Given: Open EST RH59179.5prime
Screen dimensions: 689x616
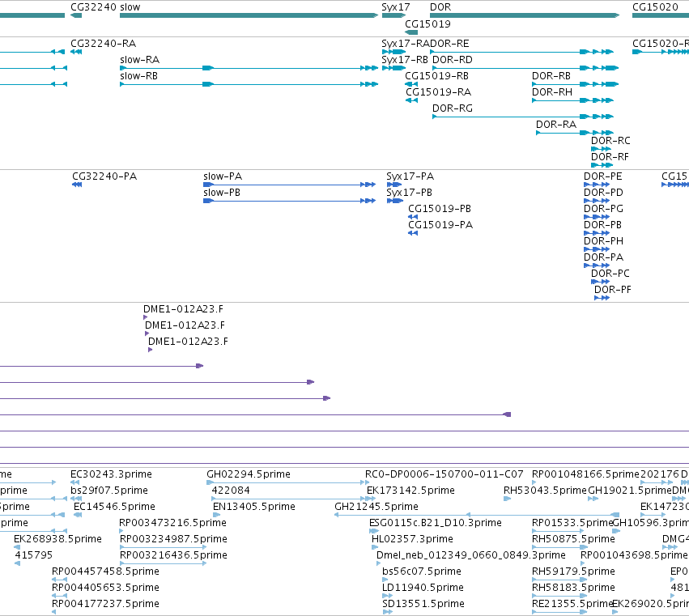Looking at the screenshot, I should coord(559,580).
